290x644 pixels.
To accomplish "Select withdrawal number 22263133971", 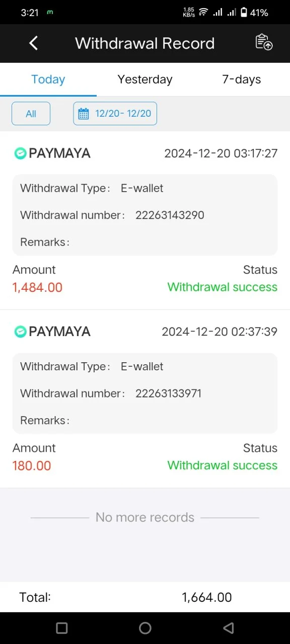I will click(x=168, y=393).
